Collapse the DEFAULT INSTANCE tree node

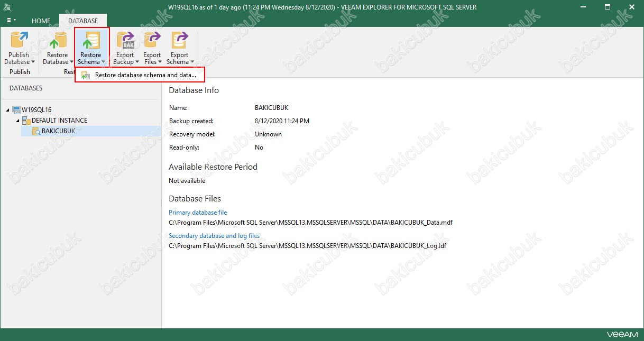17,121
